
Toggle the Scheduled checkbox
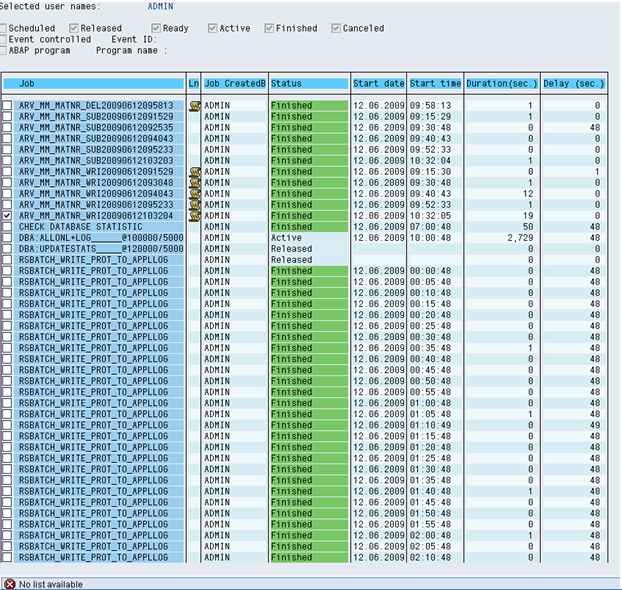(3, 28)
